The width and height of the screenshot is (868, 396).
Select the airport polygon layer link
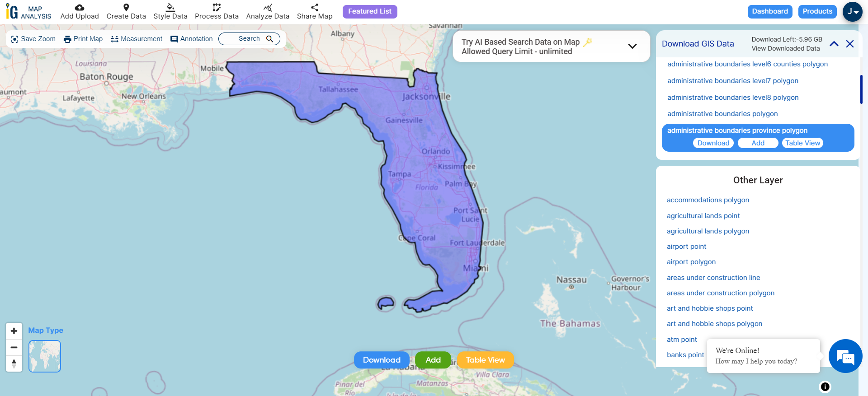(691, 262)
